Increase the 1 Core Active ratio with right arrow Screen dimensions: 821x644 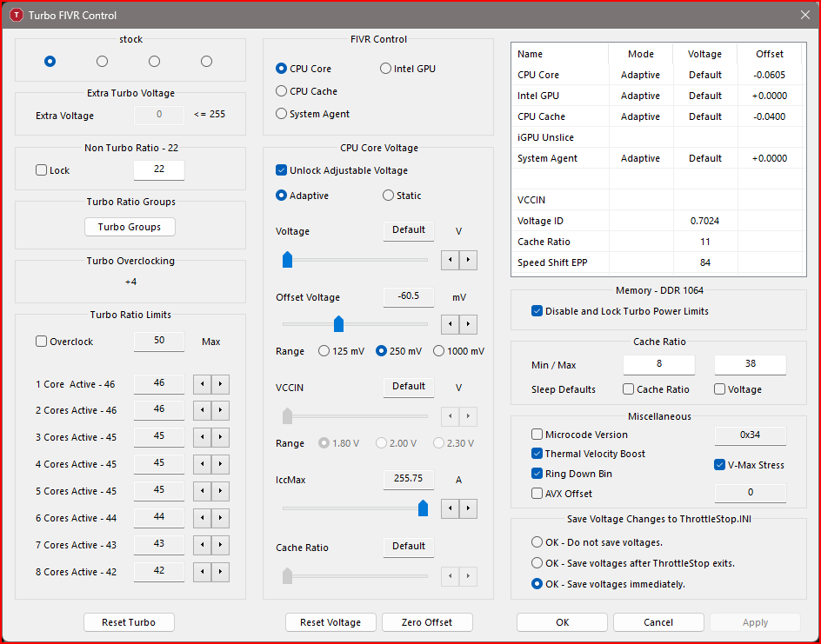point(221,384)
